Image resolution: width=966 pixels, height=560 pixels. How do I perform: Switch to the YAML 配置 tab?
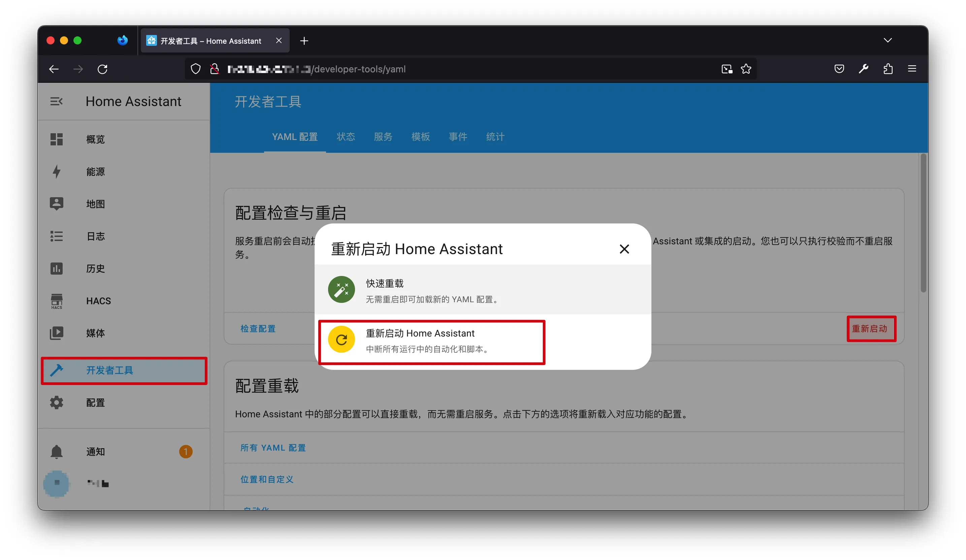[295, 137]
